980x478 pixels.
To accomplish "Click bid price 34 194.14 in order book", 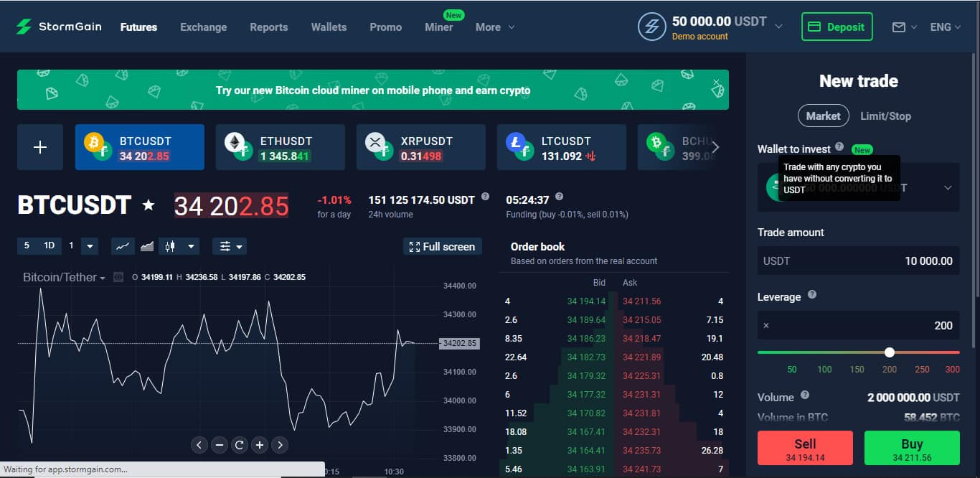I will click(586, 301).
